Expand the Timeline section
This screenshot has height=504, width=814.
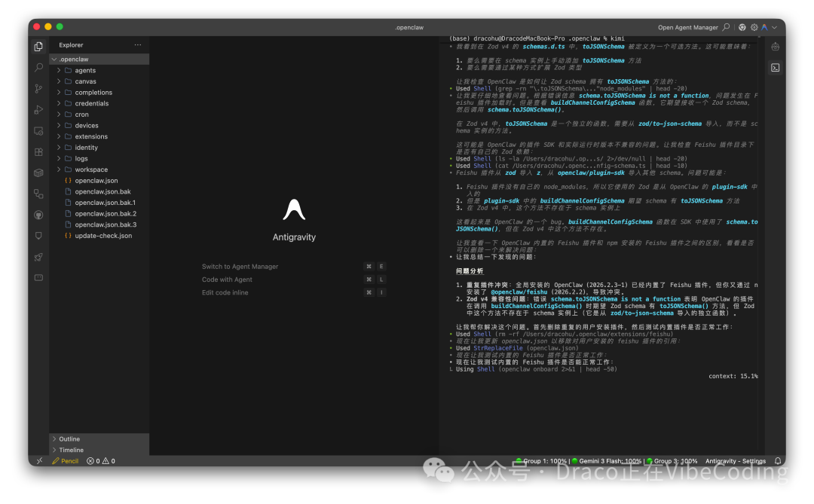click(71, 450)
